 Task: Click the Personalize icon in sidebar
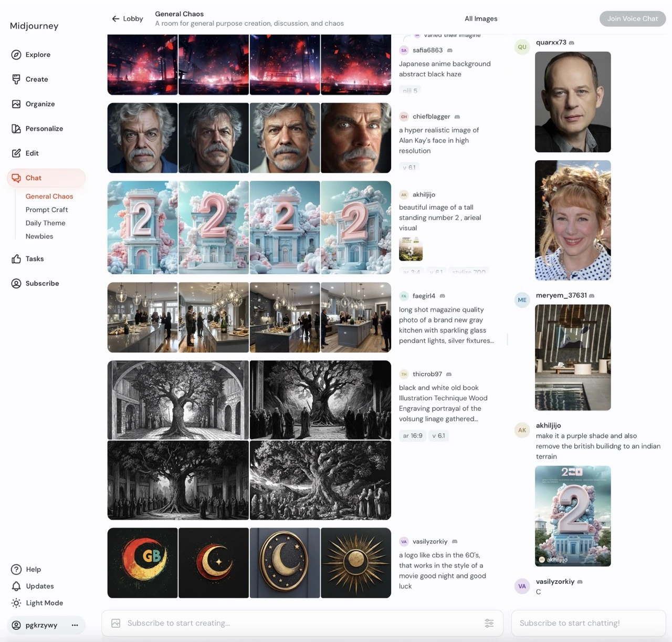click(x=16, y=129)
